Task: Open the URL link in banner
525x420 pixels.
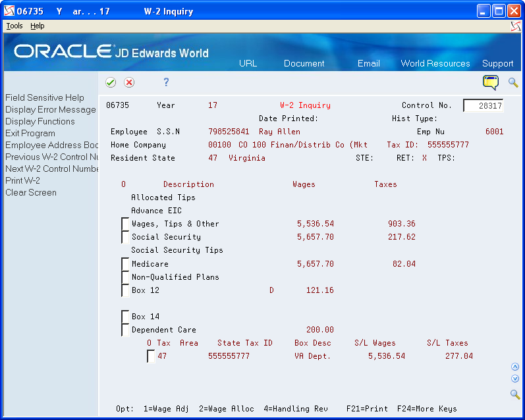Action: [248, 63]
